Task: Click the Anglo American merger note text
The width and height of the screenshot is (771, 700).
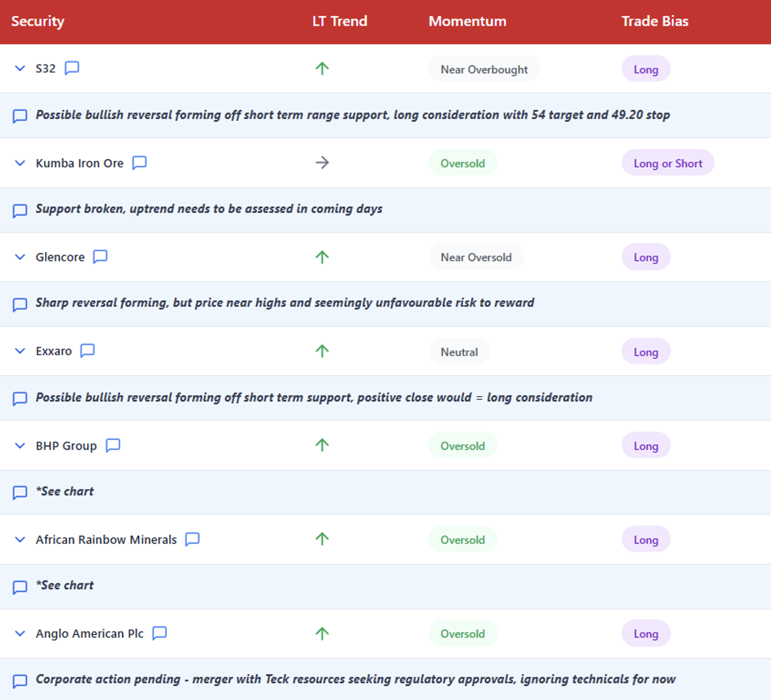Action: pyautogui.click(x=355, y=679)
